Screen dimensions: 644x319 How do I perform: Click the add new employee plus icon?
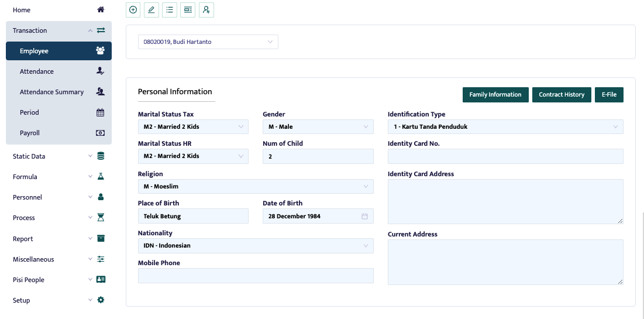[133, 10]
